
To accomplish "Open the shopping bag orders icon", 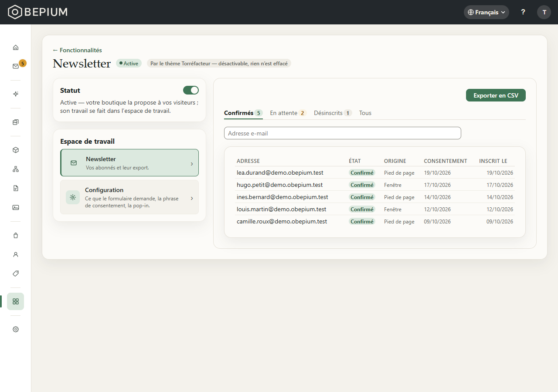I will click(x=16, y=235).
